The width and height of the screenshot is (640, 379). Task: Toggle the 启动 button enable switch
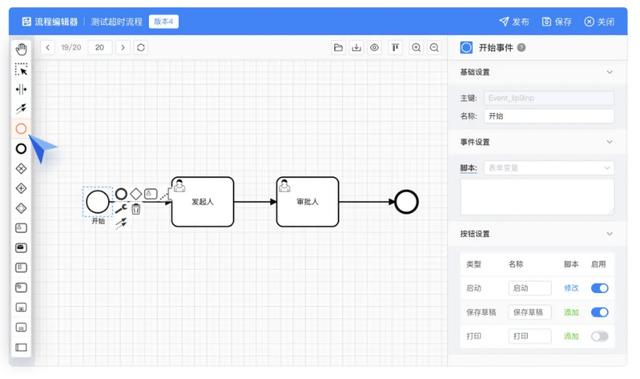click(x=600, y=288)
